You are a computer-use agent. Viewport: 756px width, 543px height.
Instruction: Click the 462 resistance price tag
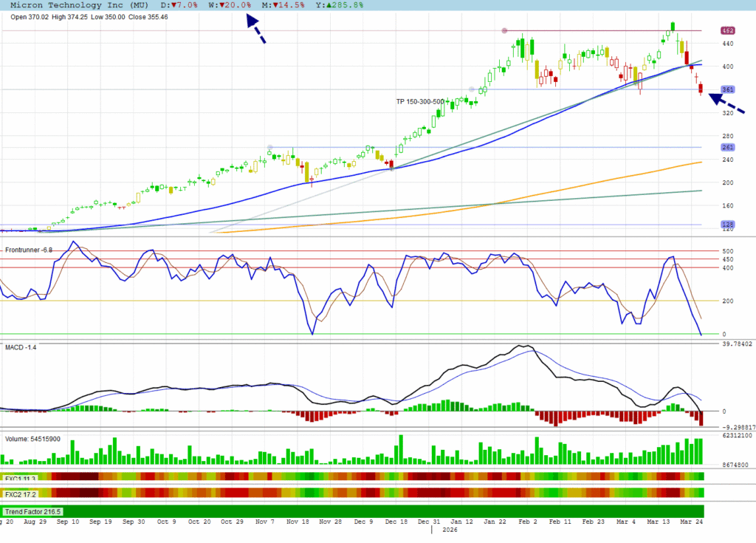(728, 31)
